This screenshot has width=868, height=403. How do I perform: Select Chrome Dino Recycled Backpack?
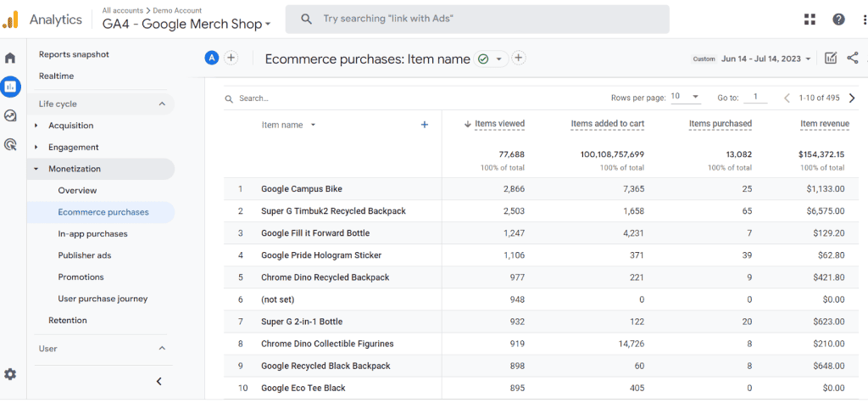coord(325,277)
